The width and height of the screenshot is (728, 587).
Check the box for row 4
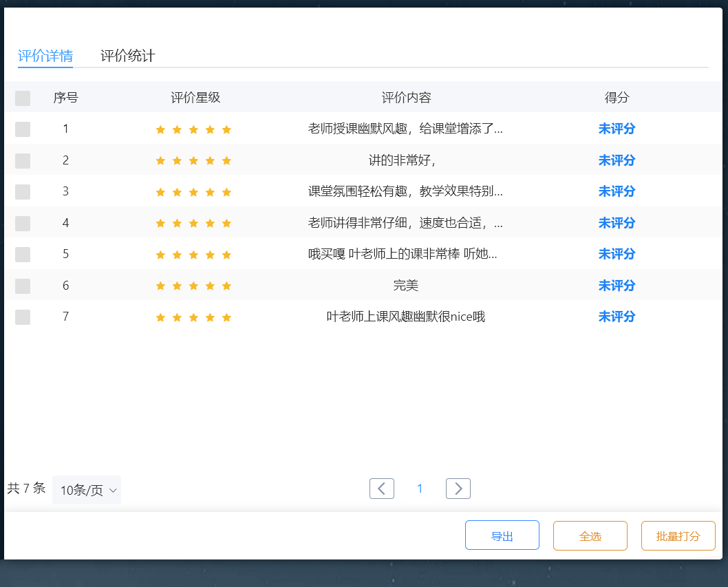(x=23, y=224)
